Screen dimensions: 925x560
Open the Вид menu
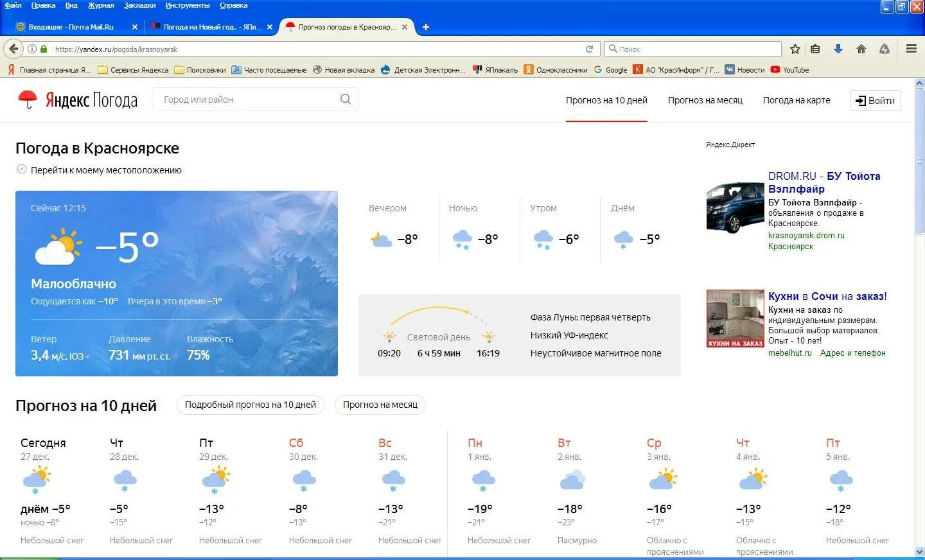(x=71, y=5)
